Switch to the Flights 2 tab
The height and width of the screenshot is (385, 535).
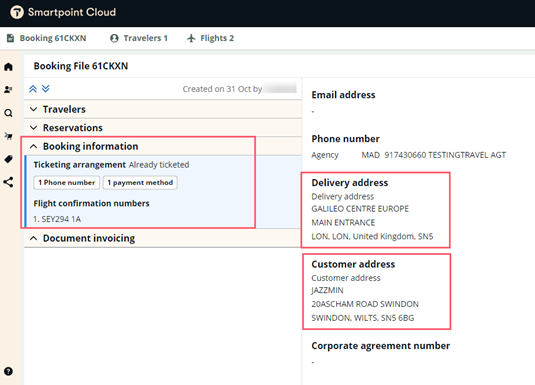(211, 38)
